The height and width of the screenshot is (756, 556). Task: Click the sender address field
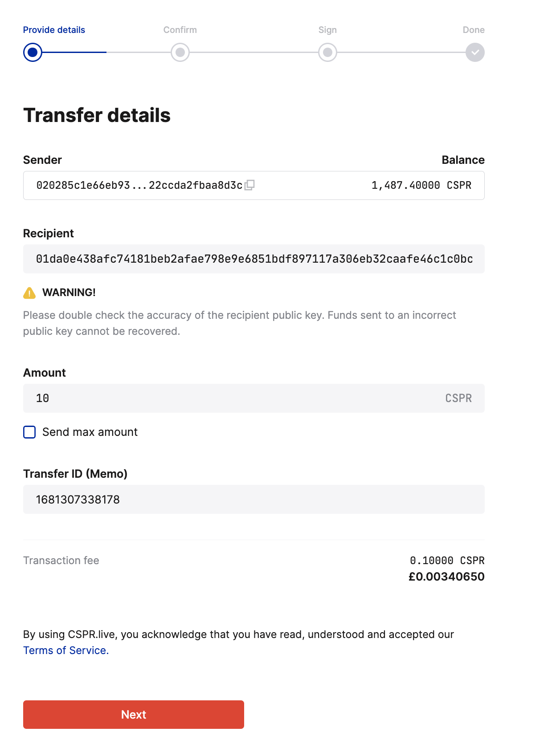pos(134,186)
